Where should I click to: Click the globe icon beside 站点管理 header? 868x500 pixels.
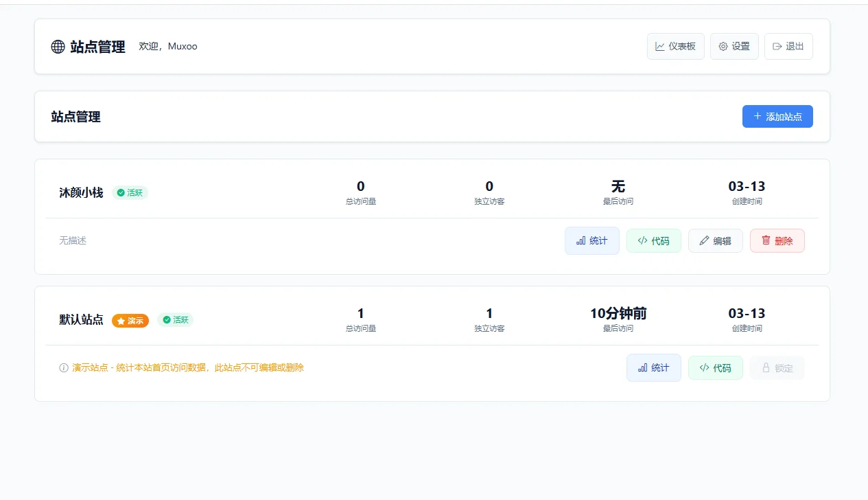[x=58, y=47]
